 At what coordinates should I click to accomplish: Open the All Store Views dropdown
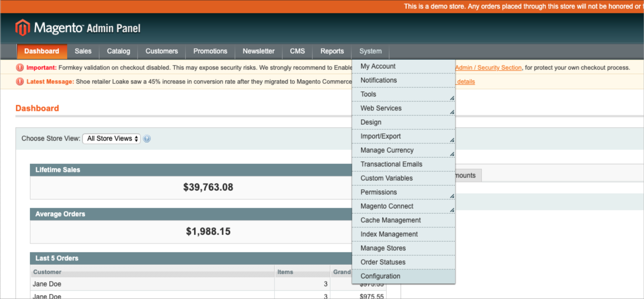[111, 139]
